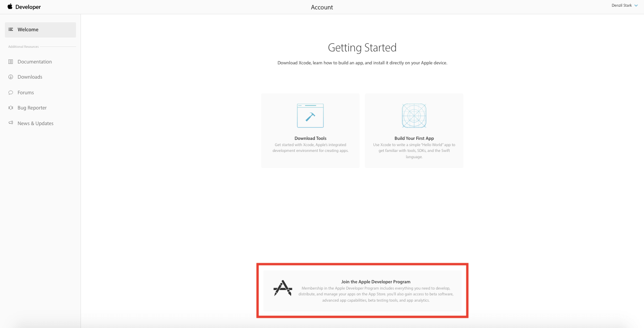Open News & Updates in the sidebar
Screen dimensions: 644x328
click(x=35, y=123)
